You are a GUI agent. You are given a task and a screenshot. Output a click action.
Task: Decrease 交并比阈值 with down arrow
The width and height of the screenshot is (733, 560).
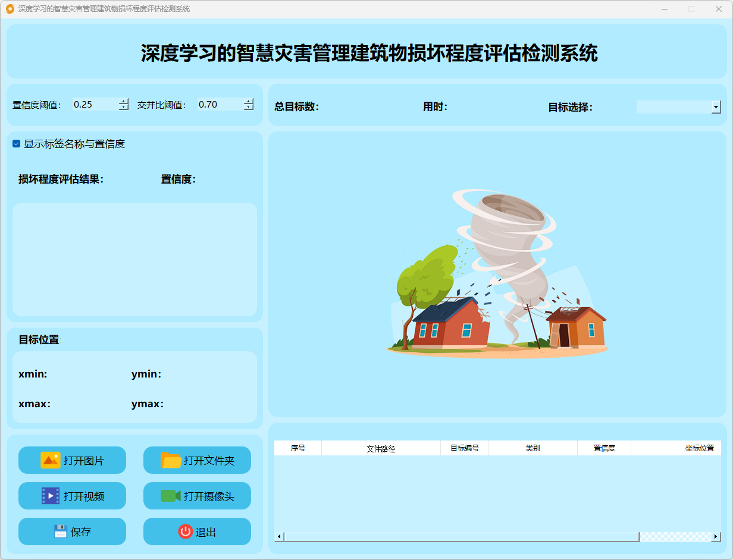248,108
